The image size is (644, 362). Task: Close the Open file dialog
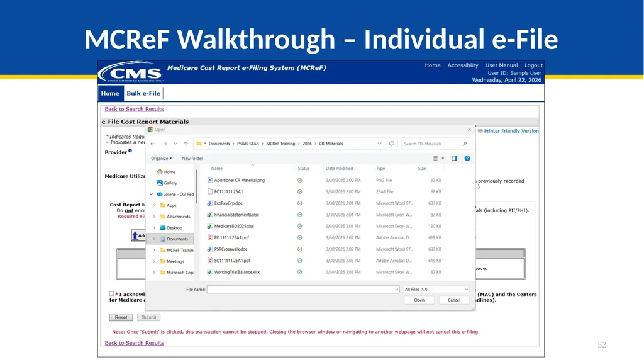click(x=469, y=130)
